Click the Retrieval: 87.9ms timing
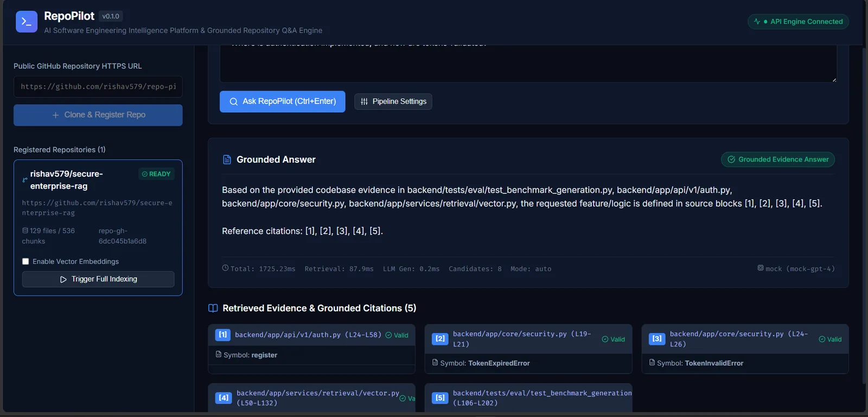Image resolution: width=868 pixels, height=417 pixels. pyautogui.click(x=339, y=269)
